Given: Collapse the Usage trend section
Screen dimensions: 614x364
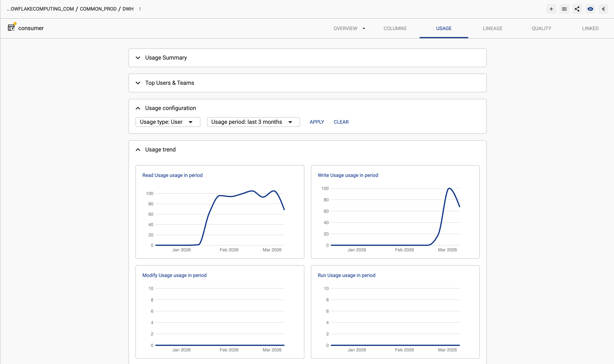Looking at the screenshot, I should coord(138,150).
